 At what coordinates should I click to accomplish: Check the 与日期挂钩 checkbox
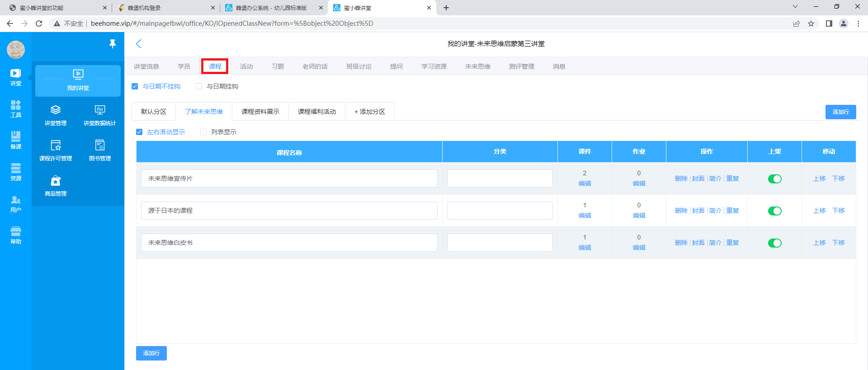tap(199, 86)
